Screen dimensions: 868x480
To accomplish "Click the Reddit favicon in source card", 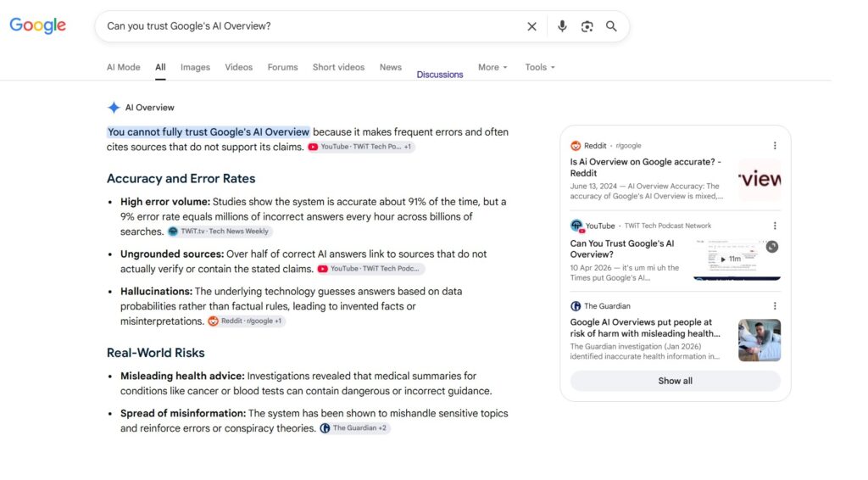I will (576, 146).
